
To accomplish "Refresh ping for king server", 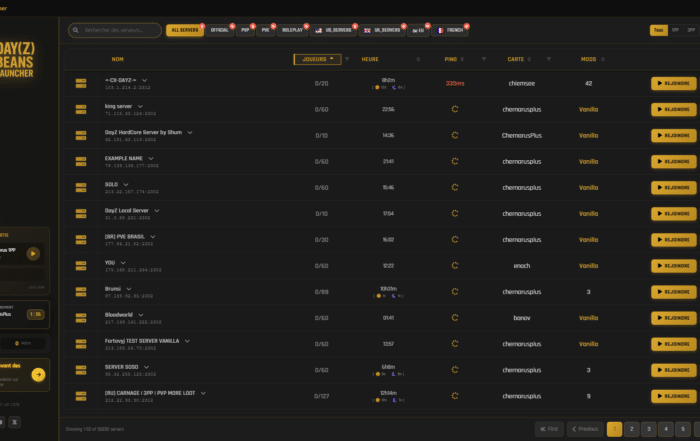I will coord(454,109).
